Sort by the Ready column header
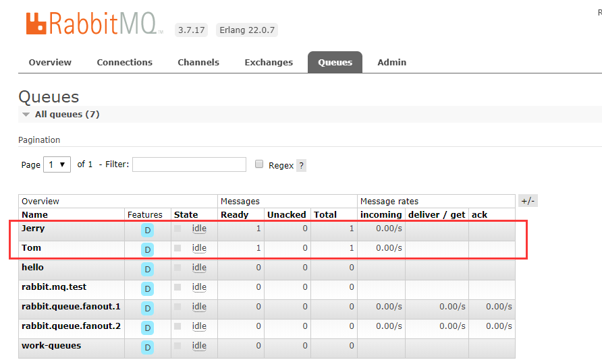This screenshot has width=602, height=364. tap(235, 215)
